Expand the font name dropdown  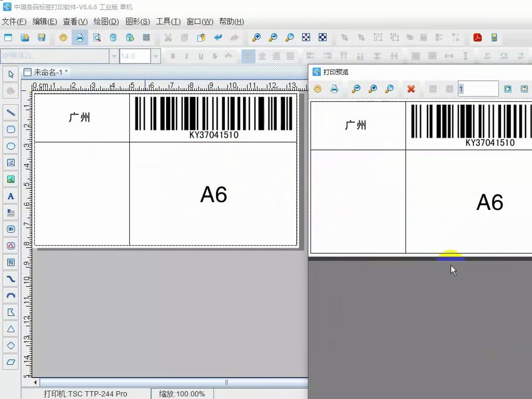click(x=114, y=56)
